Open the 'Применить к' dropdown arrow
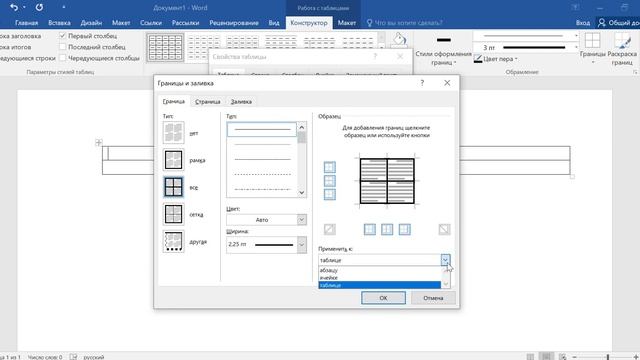This screenshot has height=360, width=640. (x=445, y=260)
